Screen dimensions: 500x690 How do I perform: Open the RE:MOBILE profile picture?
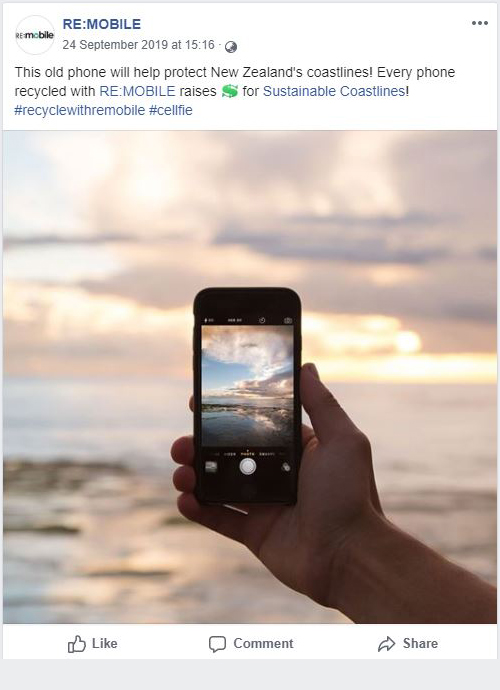35,35
